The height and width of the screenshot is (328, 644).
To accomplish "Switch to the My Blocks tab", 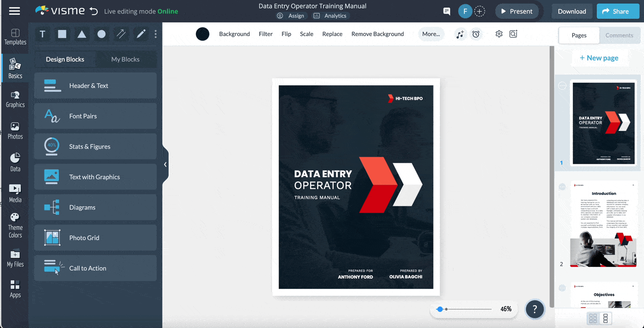I will click(x=125, y=59).
